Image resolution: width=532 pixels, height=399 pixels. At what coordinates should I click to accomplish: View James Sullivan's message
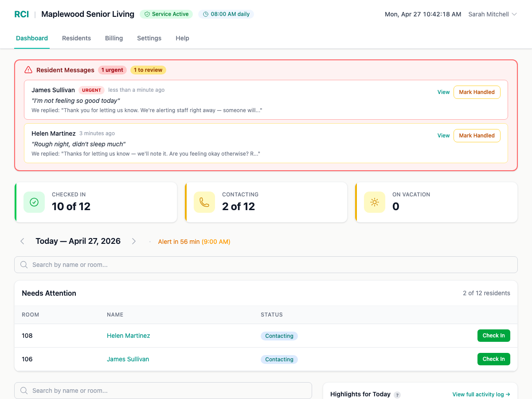tap(443, 92)
